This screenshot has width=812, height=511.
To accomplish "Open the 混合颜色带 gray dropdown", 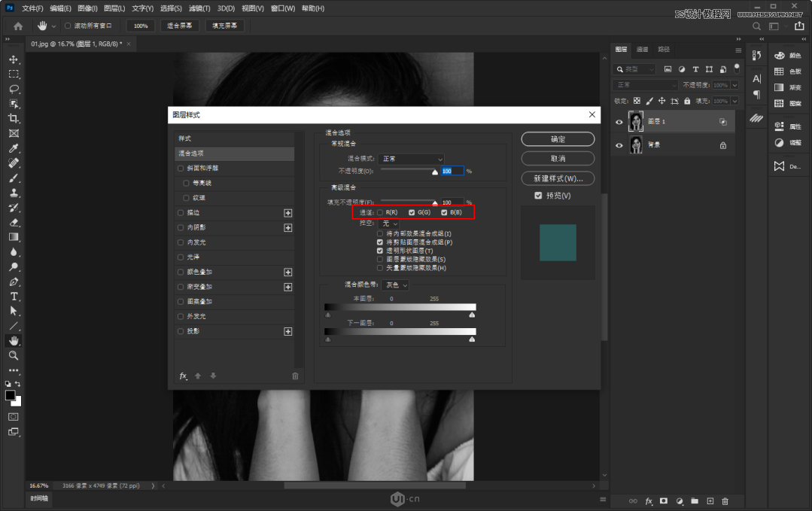I will pyautogui.click(x=395, y=285).
